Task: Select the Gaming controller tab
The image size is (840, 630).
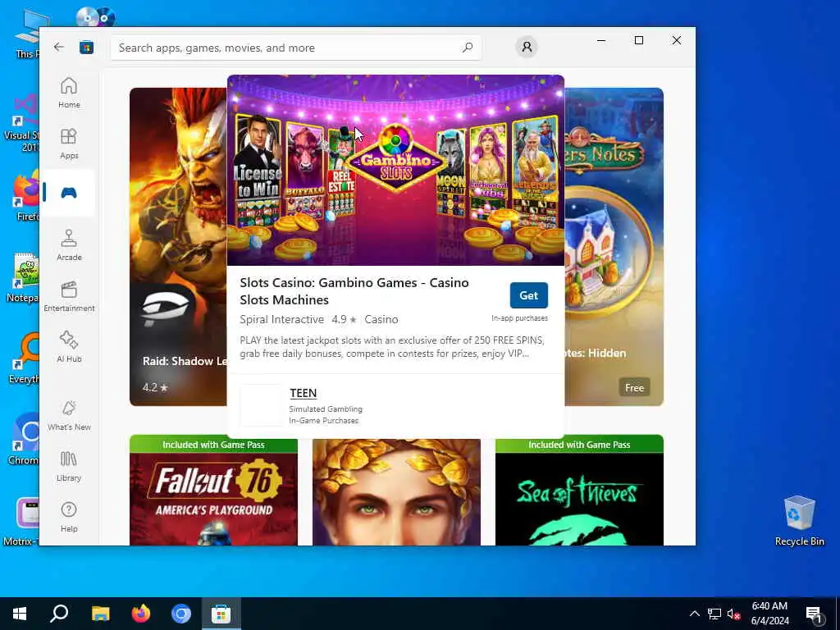Action: 69,193
